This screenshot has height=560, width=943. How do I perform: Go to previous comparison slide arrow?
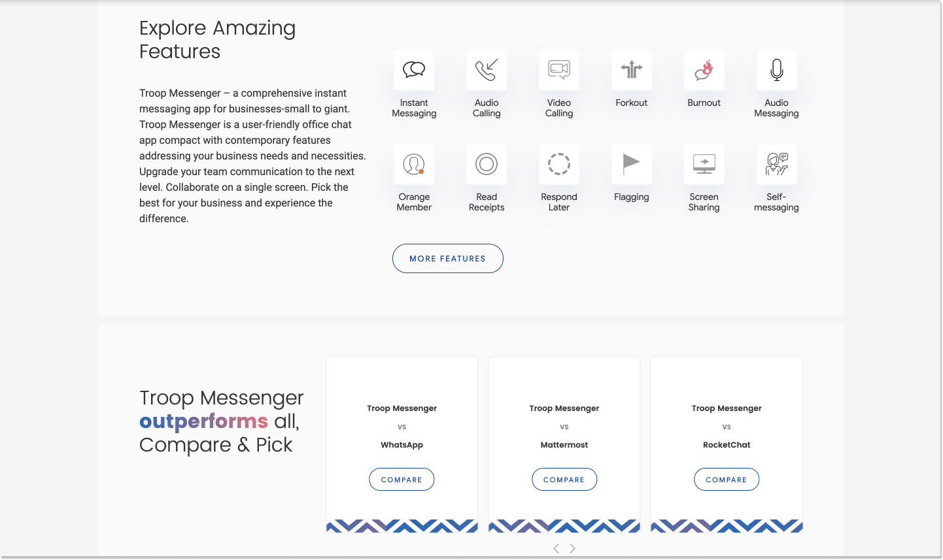(x=556, y=548)
